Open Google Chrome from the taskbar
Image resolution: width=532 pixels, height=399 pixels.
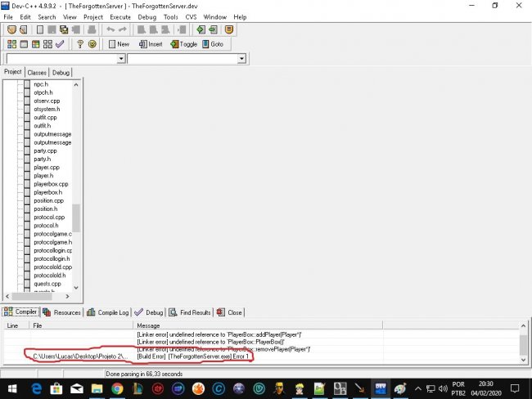coord(117,388)
